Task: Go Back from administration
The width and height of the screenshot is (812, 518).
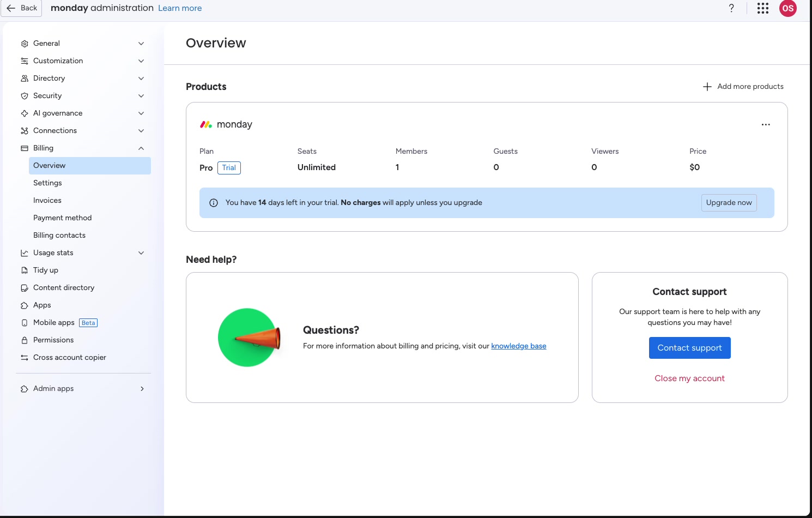Action: [x=22, y=8]
